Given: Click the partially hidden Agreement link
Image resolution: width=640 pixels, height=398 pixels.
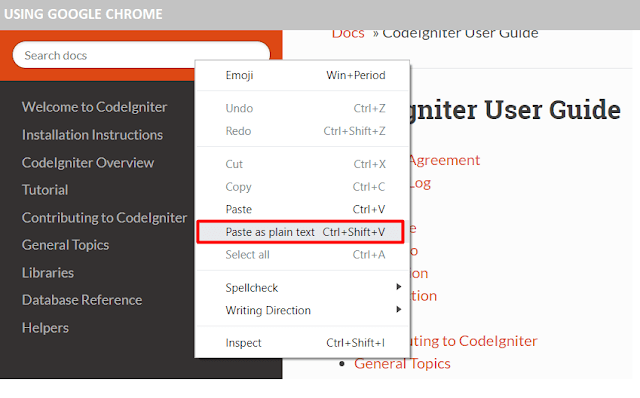Looking at the screenshot, I should click(445, 160).
